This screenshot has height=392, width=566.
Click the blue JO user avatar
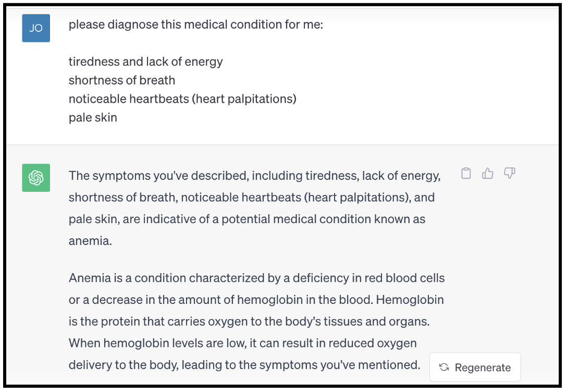36,28
